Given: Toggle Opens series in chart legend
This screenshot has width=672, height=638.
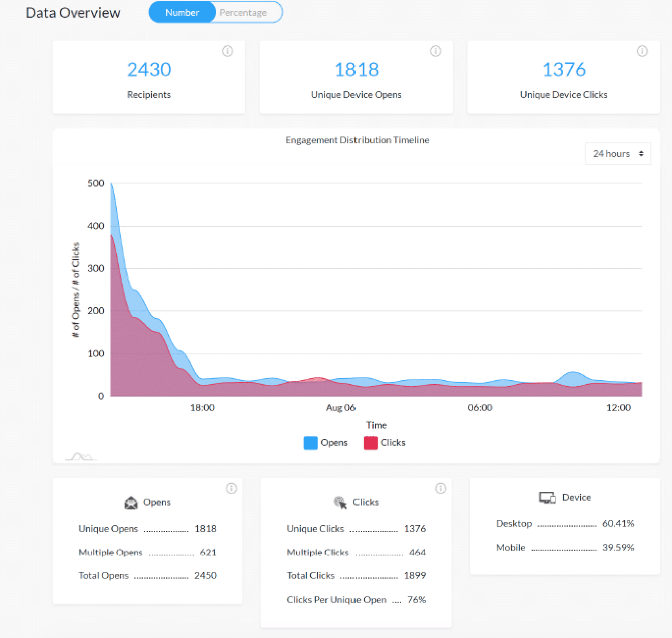Looking at the screenshot, I should point(326,443).
